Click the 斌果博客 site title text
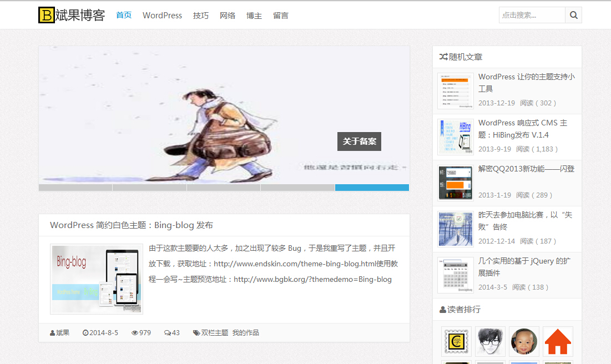The image size is (611, 364). pos(80,15)
